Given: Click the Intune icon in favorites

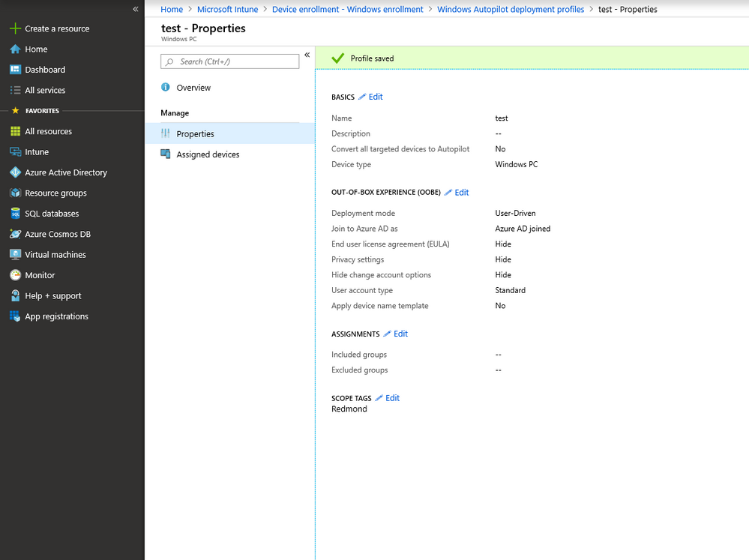Looking at the screenshot, I should (x=15, y=152).
